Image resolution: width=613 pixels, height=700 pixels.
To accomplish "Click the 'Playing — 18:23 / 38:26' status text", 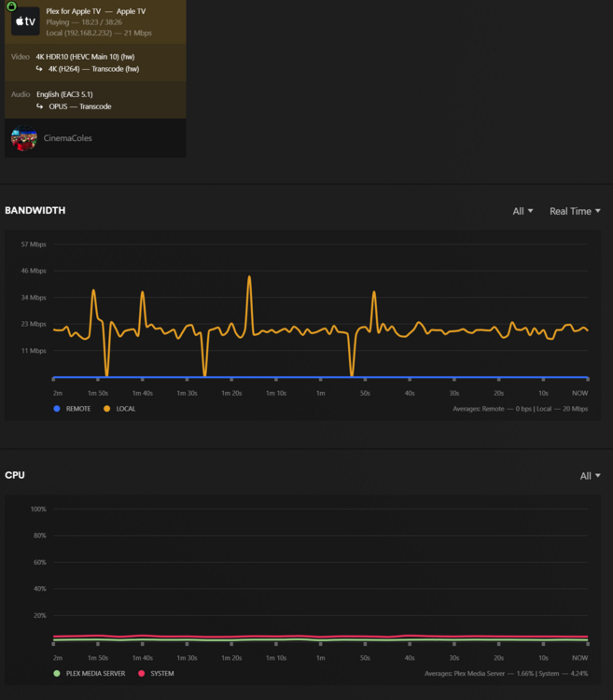I will point(84,21).
